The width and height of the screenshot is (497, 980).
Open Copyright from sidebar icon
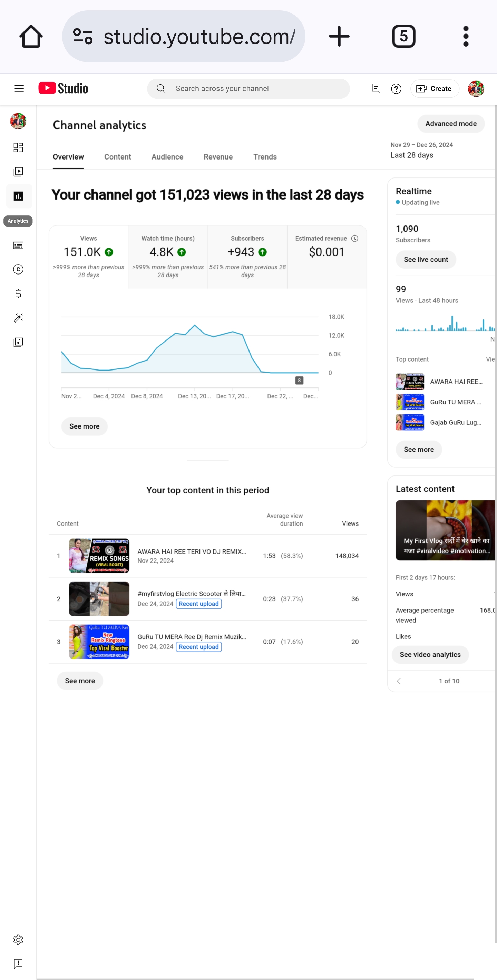click(x=18, y=269)
